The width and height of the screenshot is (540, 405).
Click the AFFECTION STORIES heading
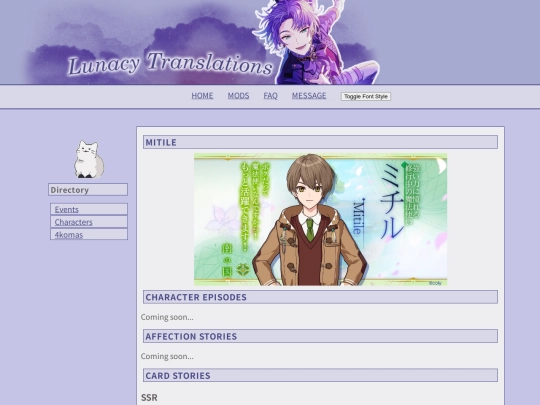(320, 336)
